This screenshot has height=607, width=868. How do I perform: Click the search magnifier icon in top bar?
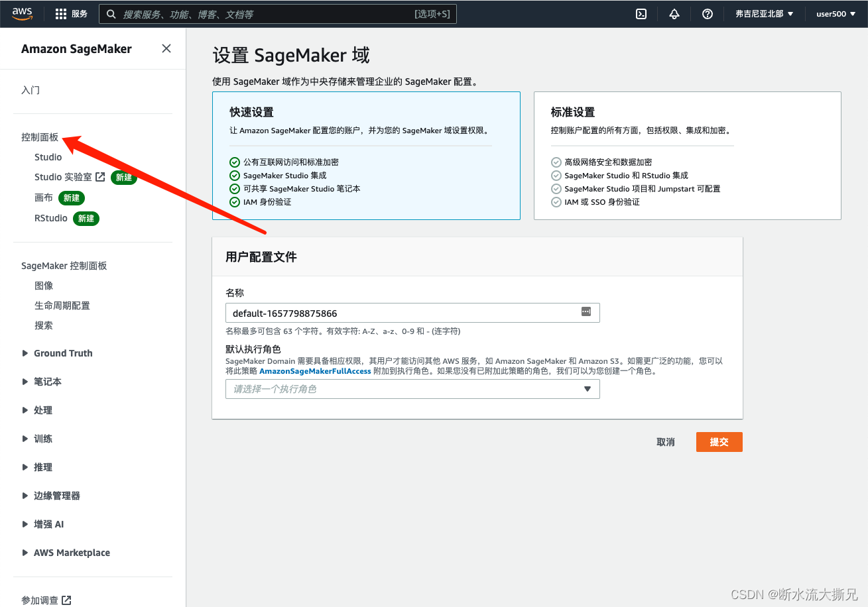click(x=111, y=14)
